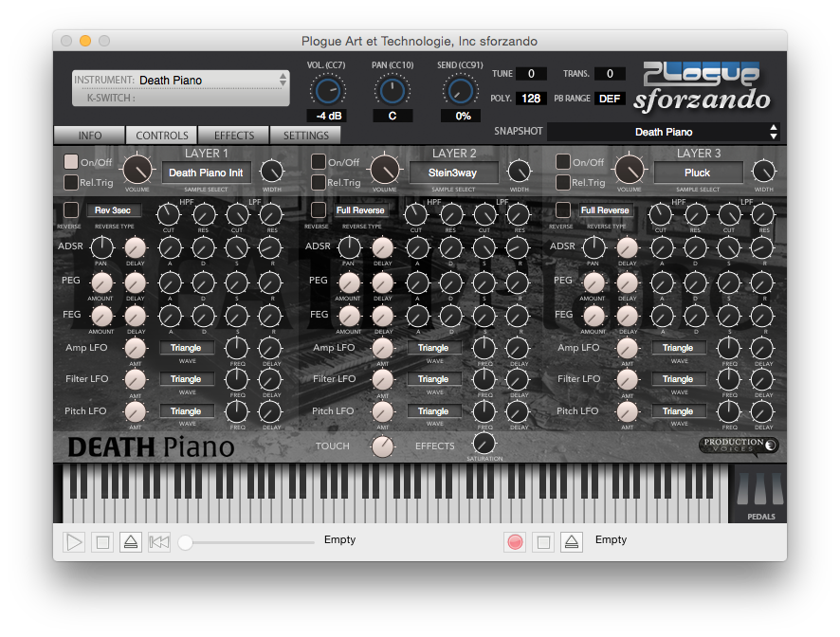The width and height of the screenshot is (840, 637).
Task: Click the Layer 3 Width knob
Action: tap(764, 172)
